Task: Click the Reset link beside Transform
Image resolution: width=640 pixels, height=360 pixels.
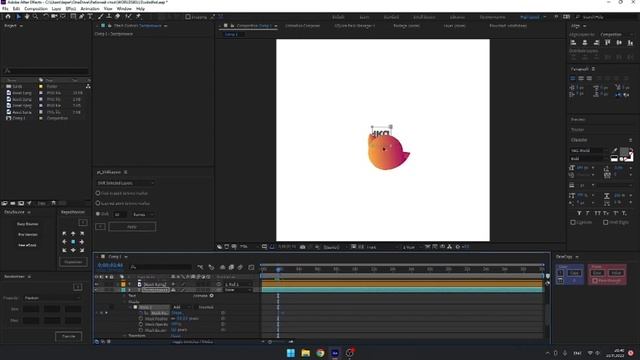Action: point(176,336)
